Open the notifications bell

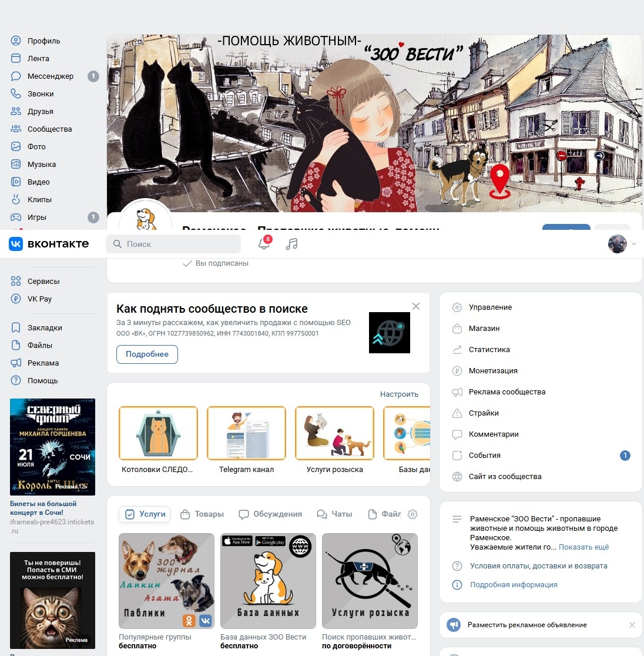coord(264,243)
